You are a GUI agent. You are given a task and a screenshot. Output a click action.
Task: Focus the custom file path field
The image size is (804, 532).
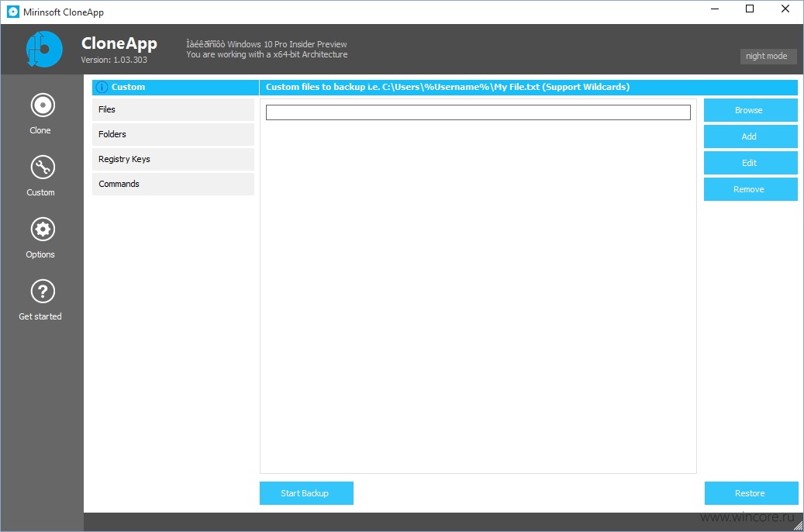pos(478,112)
